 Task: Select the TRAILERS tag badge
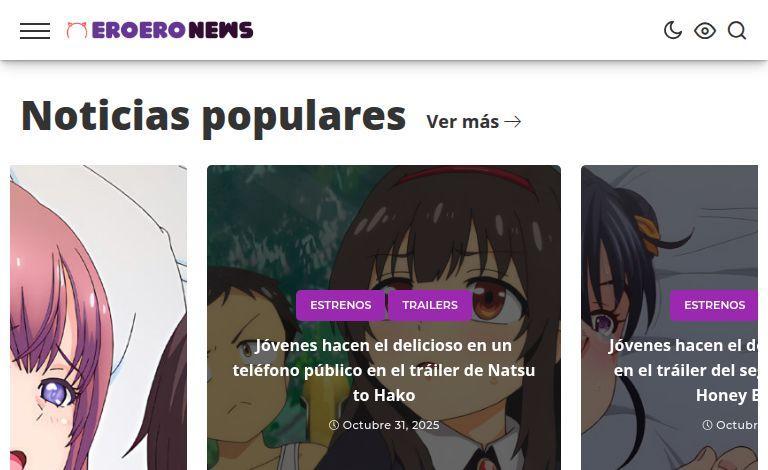(430, 305)
